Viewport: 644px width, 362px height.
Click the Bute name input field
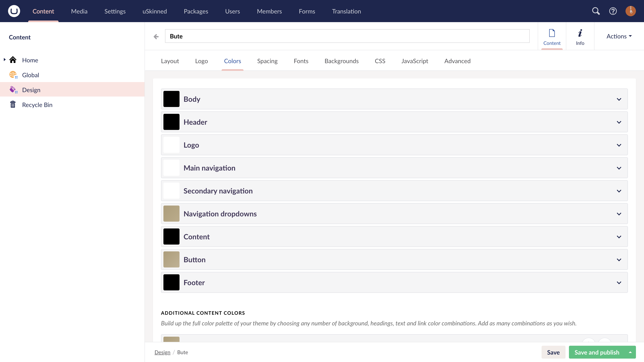coord(347,36)
